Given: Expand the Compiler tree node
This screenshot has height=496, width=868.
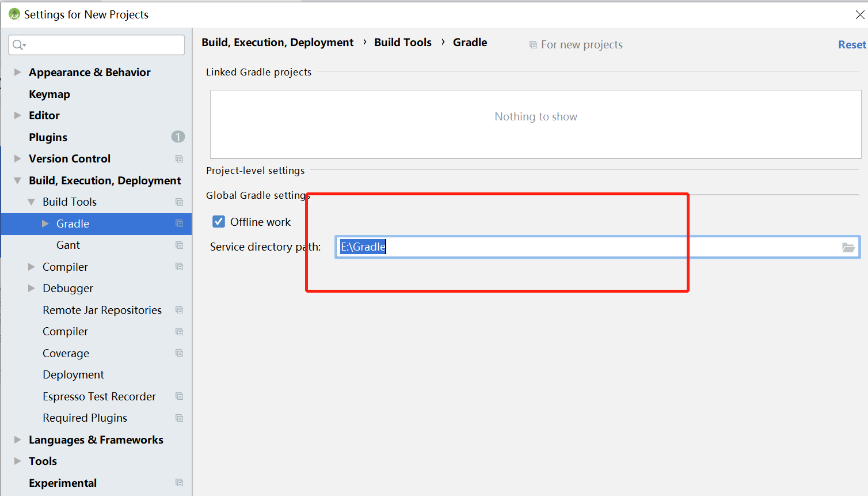Looking at the screenshot, I should point(31,266).
